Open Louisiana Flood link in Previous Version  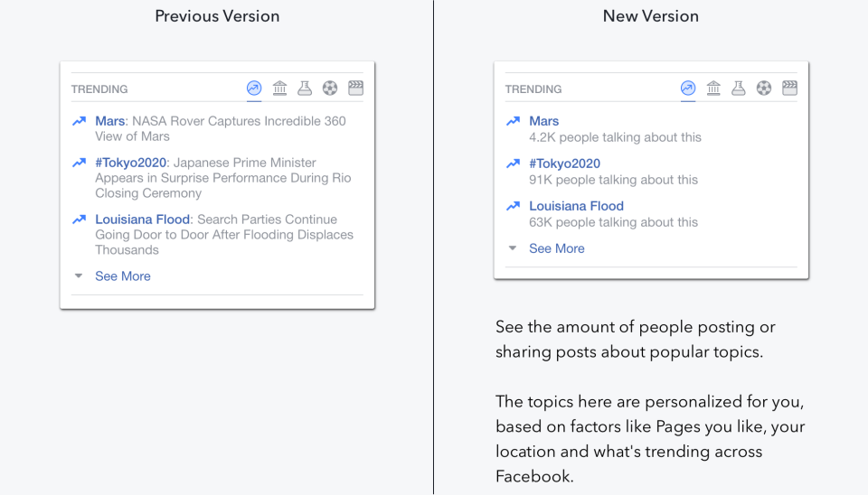click(x=142, y=219)
